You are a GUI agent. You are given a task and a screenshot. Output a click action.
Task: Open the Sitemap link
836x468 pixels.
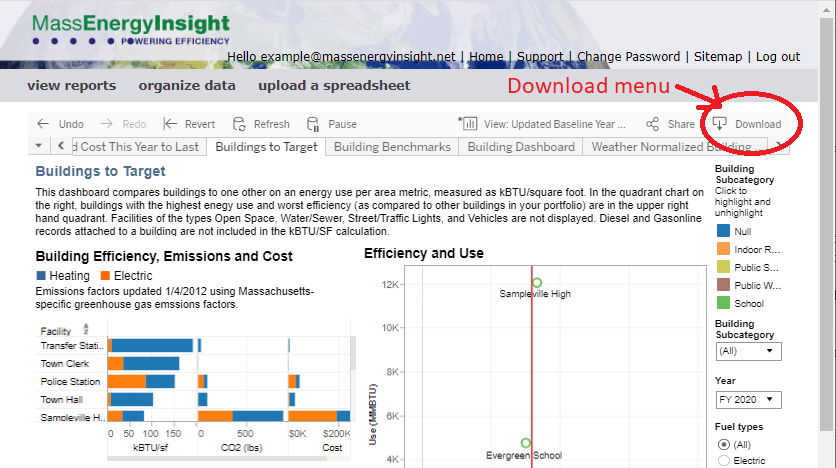[x=718, y=57]
